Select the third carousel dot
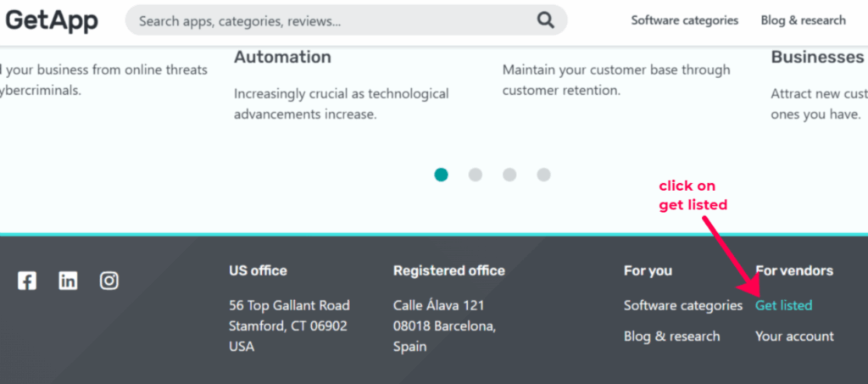Viewport: 868px width, 384px height. (x=509, y=175)
